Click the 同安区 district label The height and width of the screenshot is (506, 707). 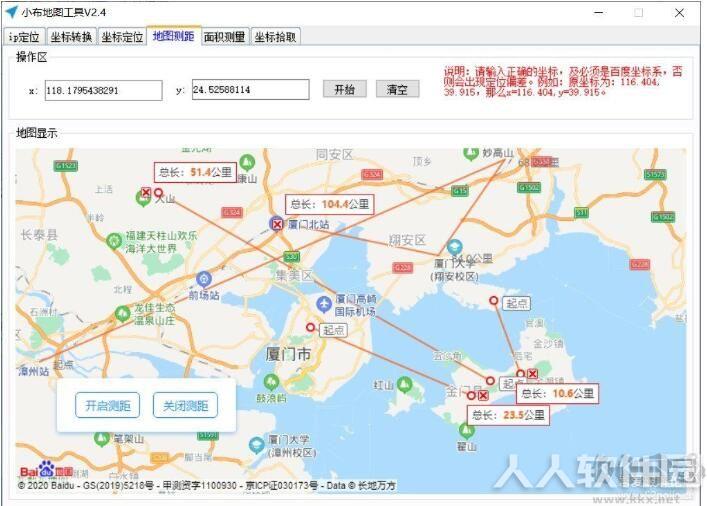[x=334, y=155]
